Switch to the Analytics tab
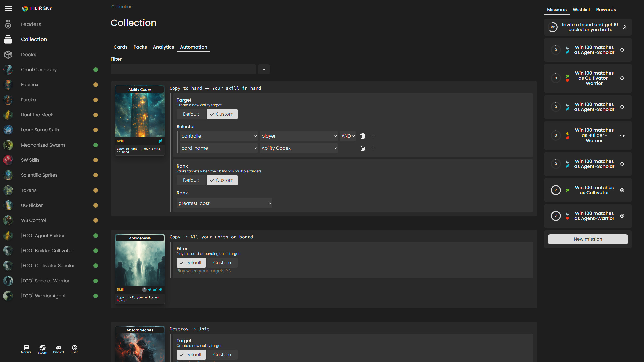644x362 pixels. (163, 47)
